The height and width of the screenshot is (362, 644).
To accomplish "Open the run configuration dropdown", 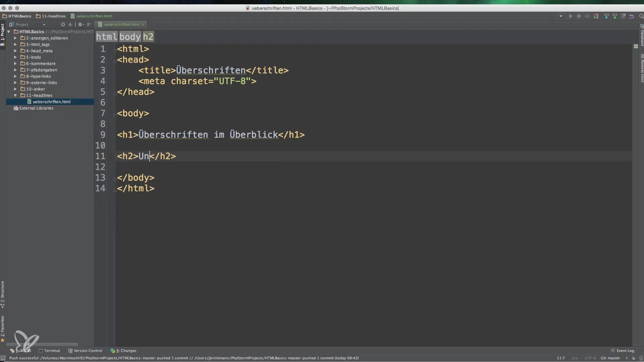I will click(x=561, y=16).
